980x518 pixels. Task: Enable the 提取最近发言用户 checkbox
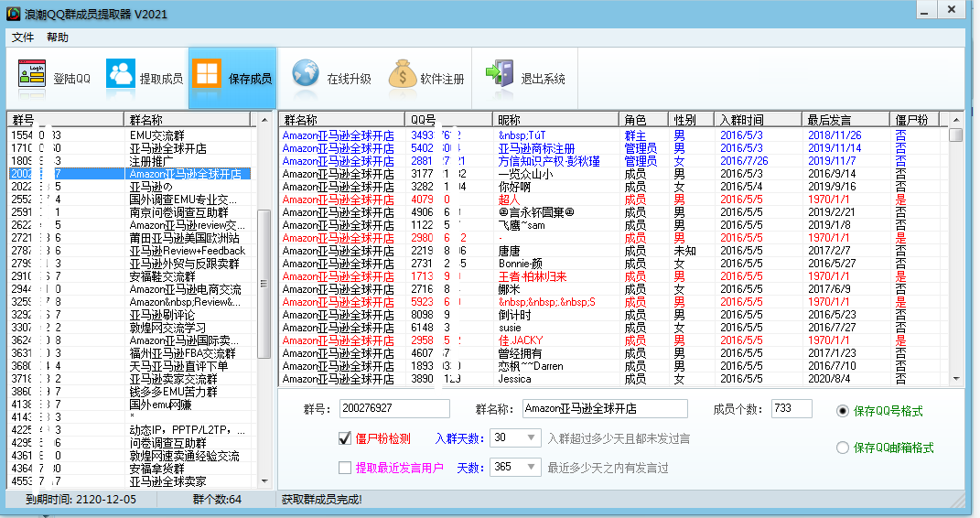pyautogui.click(x=345, y=468)
